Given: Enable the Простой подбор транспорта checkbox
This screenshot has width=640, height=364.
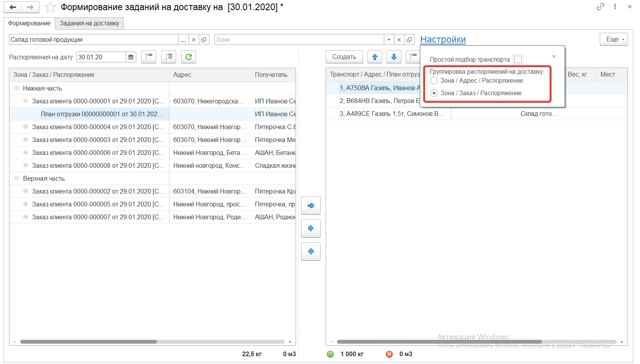Looking at the screenshot, I should [x=518, y=59].
